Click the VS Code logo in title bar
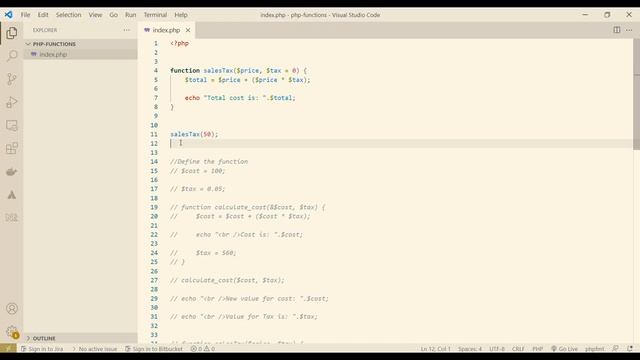The image size is (640, 360). click(x=9, y=15)
